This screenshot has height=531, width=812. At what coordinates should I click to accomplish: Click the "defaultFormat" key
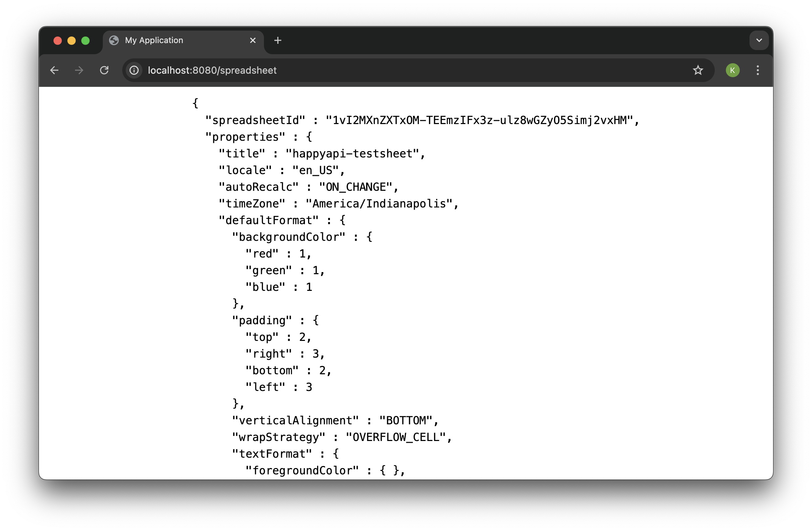[268, 220]
